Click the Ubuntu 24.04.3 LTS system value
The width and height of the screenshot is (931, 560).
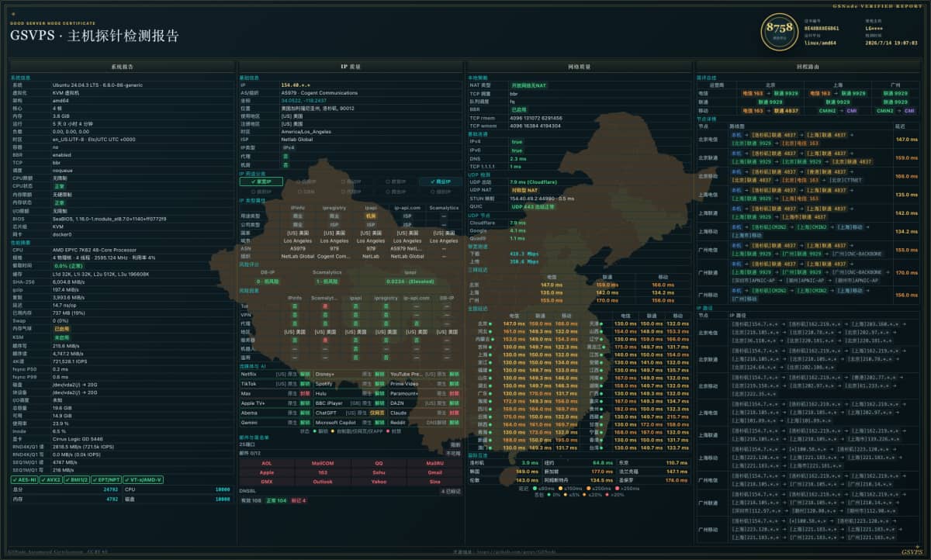coord(97,85)
